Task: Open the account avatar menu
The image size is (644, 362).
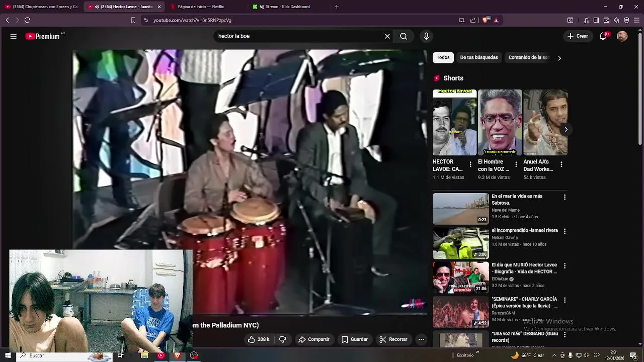Action: click(x=622, y=36)
